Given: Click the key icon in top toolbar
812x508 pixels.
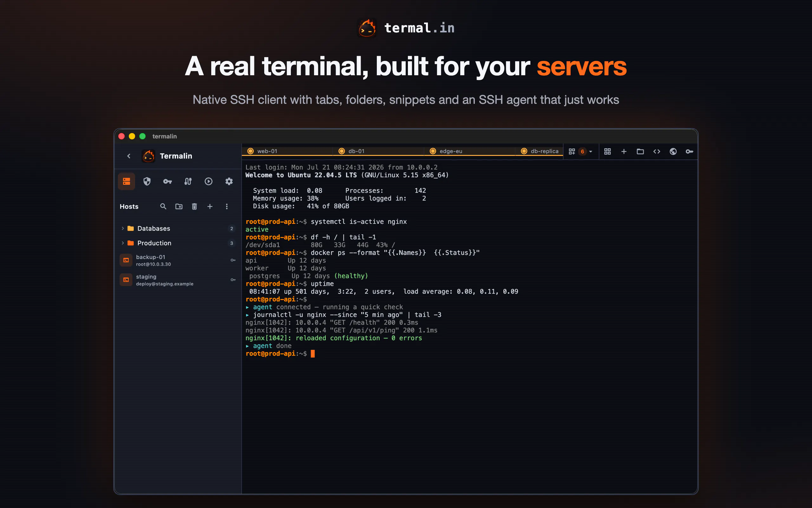Looking at the screenshot, I should pos(689,151).
